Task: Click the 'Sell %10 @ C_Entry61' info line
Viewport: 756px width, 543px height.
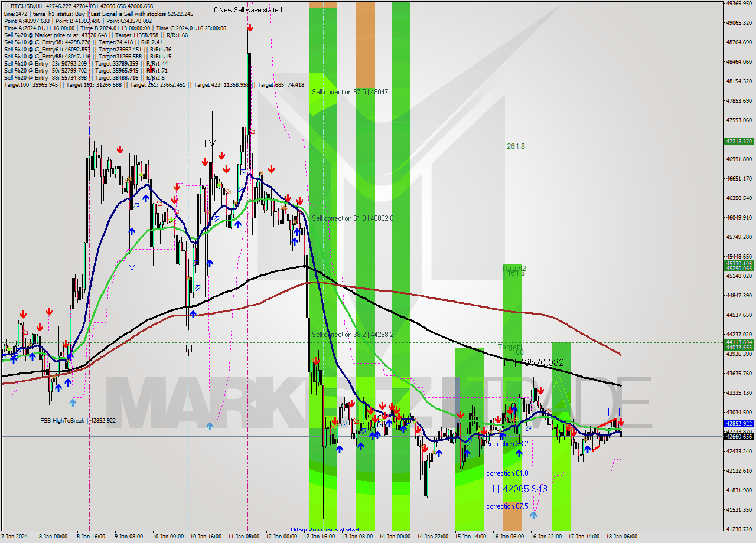Action: (x=87, y=50)
